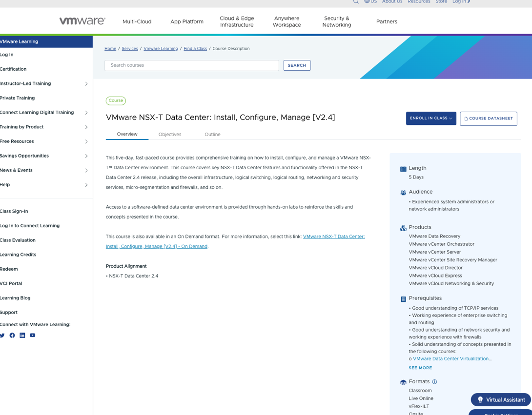Image resolution: width=532 pixels, height=415 pixels.
Task: Open Log In to Connect Learning
Action: coord(30,226)
